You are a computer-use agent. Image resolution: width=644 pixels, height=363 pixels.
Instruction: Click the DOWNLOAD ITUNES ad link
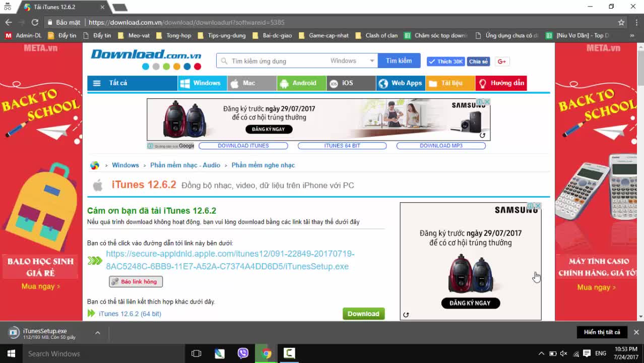(243, 146)
